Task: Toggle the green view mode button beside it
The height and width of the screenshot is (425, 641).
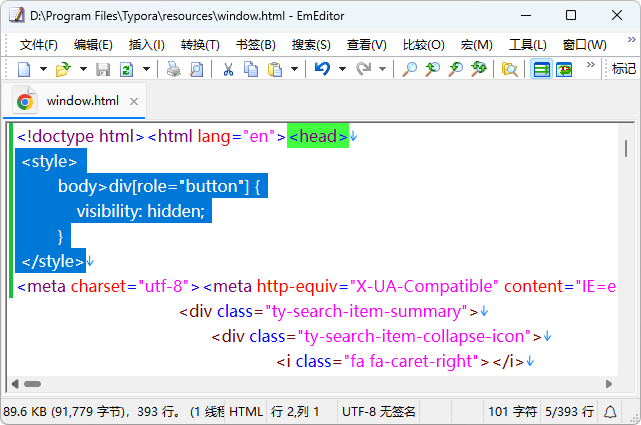Action: [x=564, y=69]
